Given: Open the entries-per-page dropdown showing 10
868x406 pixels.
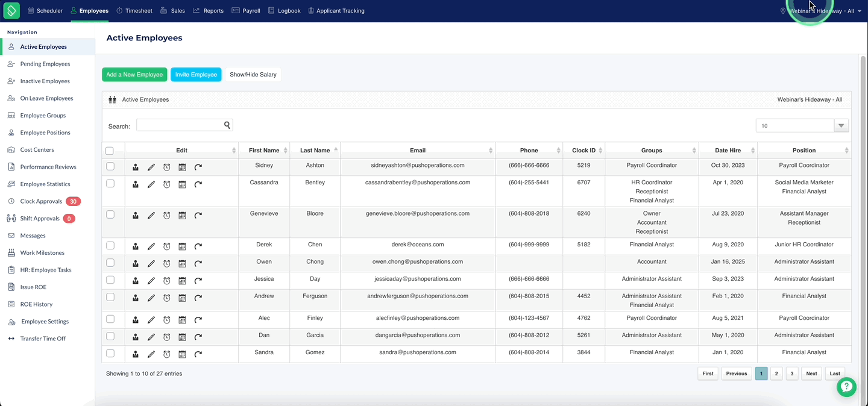Looking at the screenshot, I should point(802,125).
